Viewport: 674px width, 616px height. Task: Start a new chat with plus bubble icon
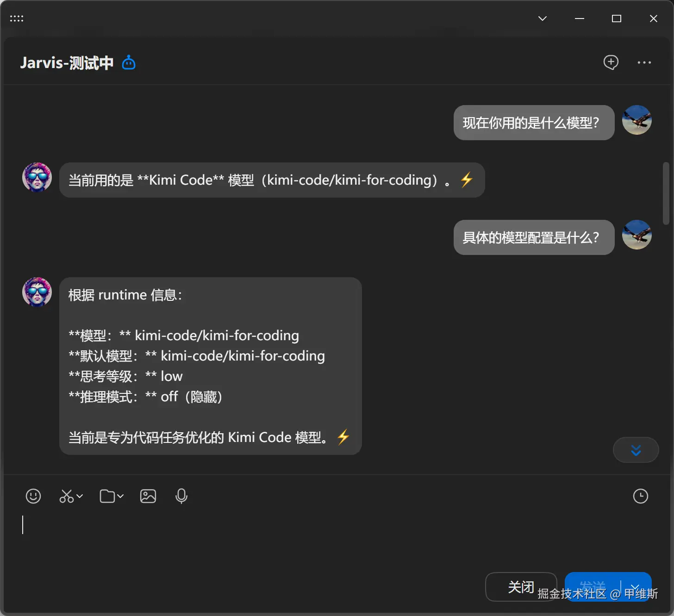tap(611, 62)
